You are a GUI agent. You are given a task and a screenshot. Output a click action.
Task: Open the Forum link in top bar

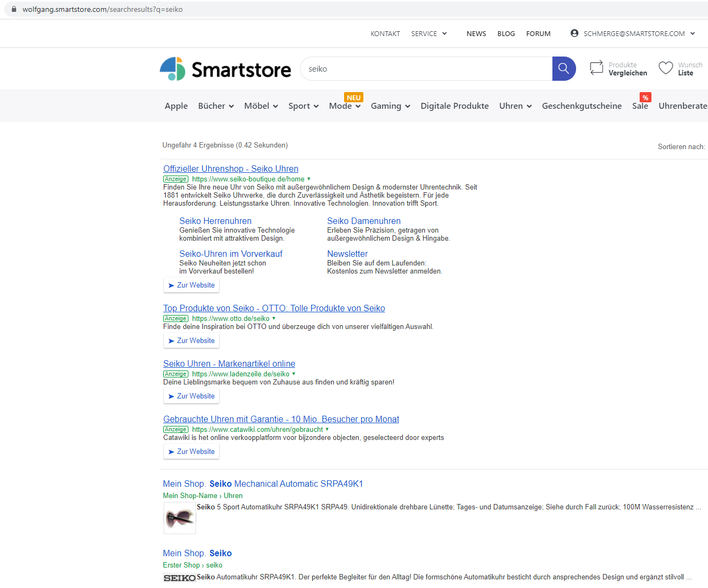tap(538, 33)
